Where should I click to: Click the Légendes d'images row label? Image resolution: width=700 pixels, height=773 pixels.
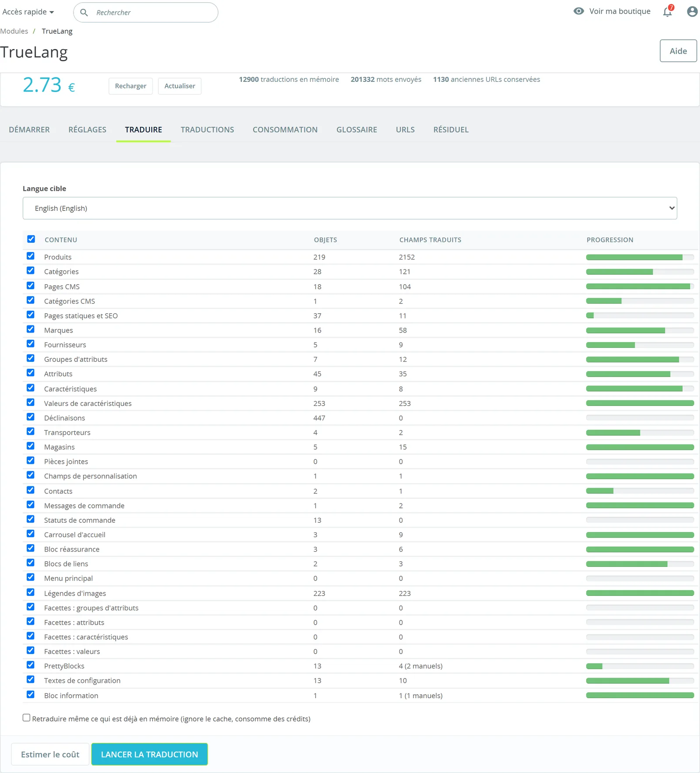[x=75, y=593]
